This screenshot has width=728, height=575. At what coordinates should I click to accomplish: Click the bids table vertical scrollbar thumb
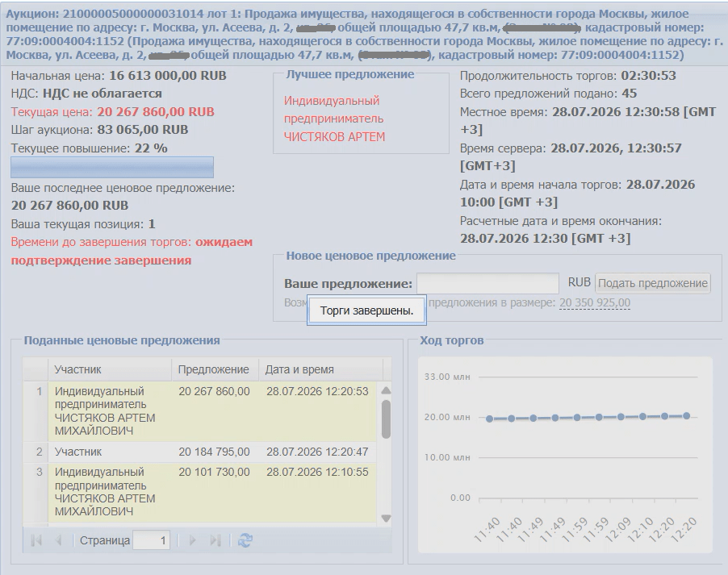(x=386, y=419)
